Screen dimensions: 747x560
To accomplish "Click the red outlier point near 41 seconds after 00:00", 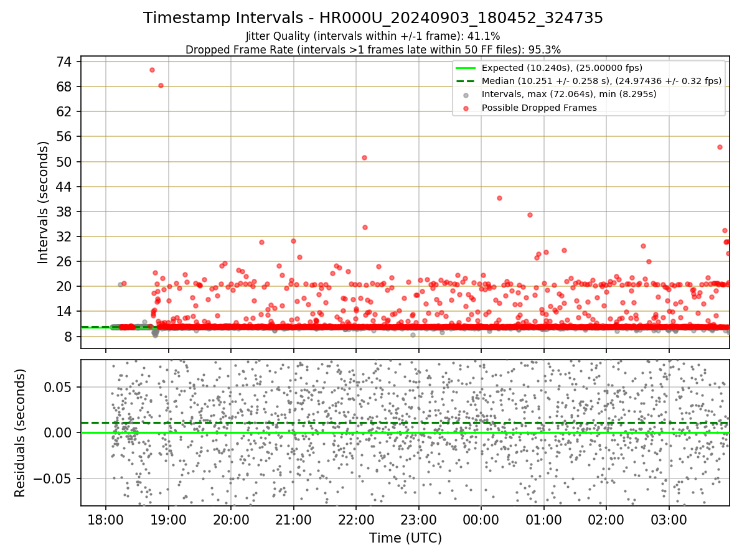I will 499,198.
